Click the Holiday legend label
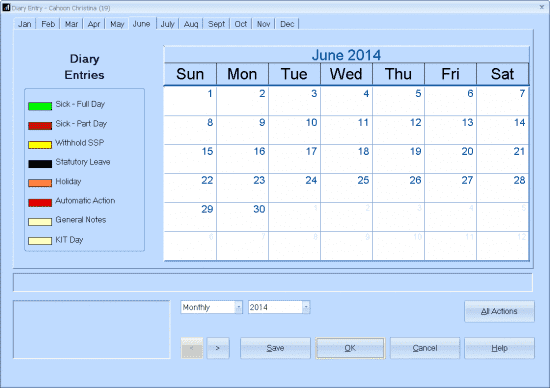Screen dimensions: 550x388 [68, 181]
